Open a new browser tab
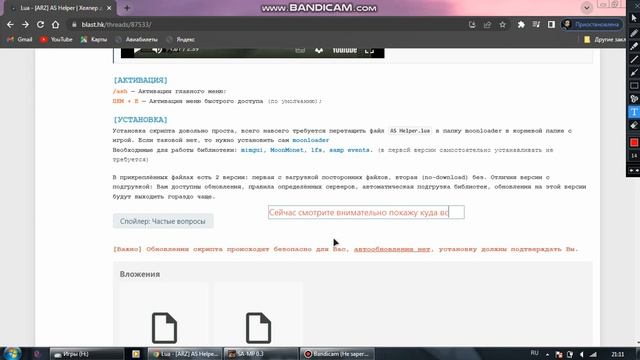Image resolution: width=640 pixels, height=360 pixels. (127, 8)
